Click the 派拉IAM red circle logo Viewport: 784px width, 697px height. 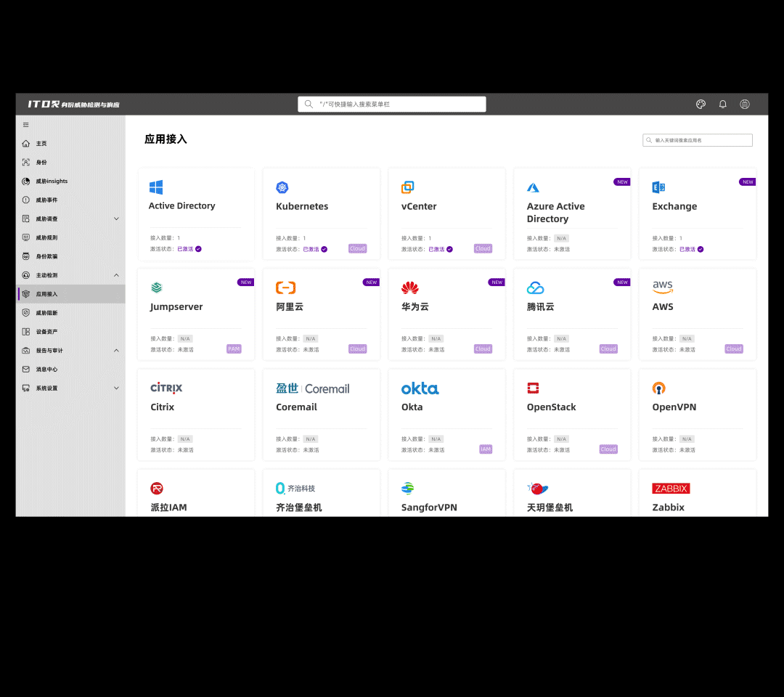coord(157,489)
